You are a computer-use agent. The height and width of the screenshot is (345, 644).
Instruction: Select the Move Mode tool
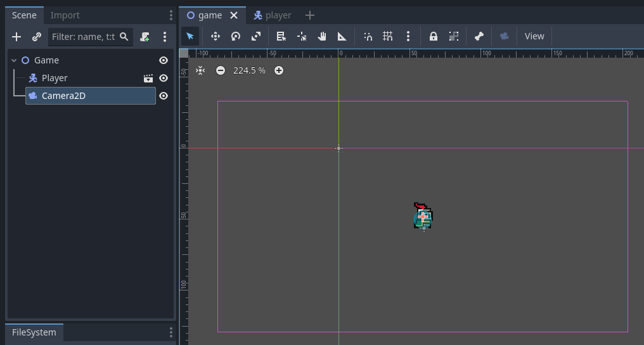coord(215,36)
